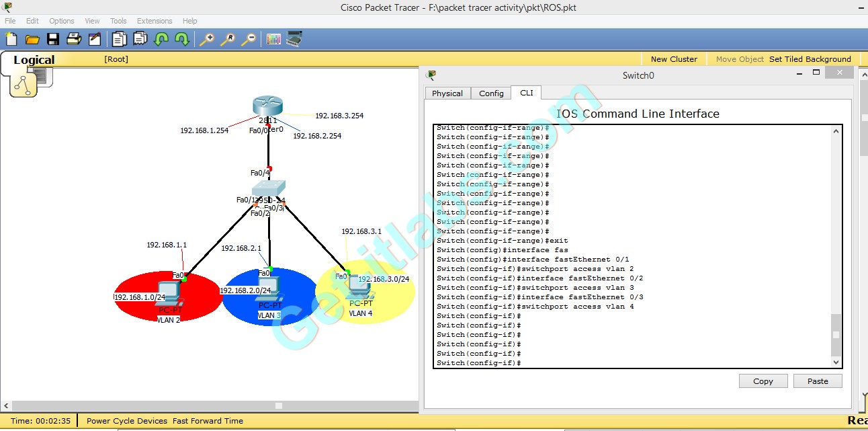The height and width of the screenshot is (431, 868).
Task: Click the 192.168.2.0/24 network label
Action: tap(245, 290)
